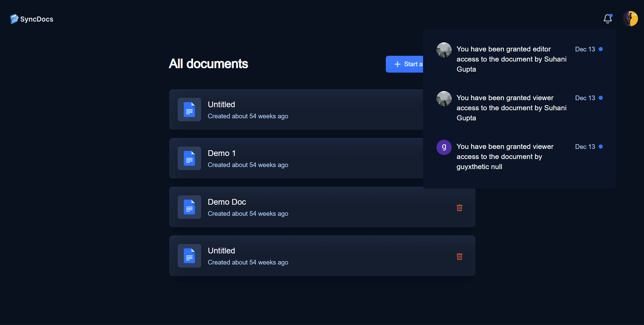Open the editor access notification from Suhani Gupta

(x=519, y=59)
